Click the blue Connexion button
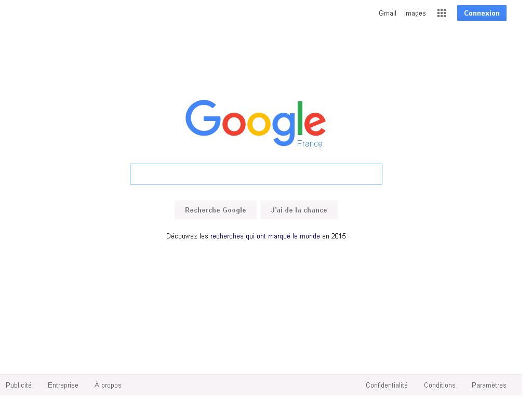Screen dimensions: 532x399 pos(482,13)
